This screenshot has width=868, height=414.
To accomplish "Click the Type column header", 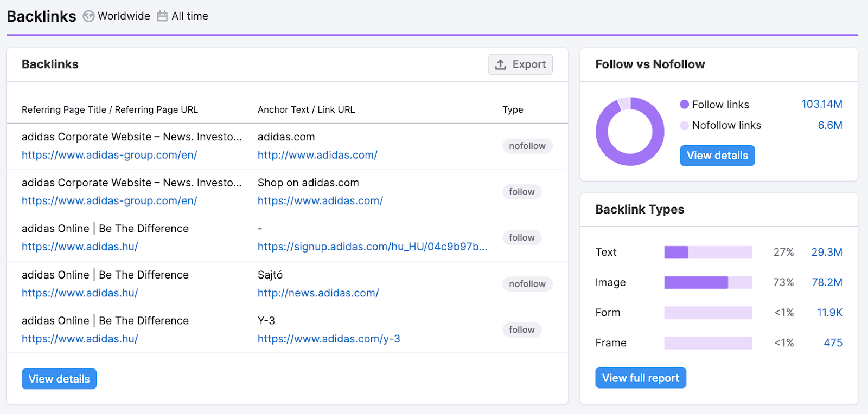I will [513, 109].
